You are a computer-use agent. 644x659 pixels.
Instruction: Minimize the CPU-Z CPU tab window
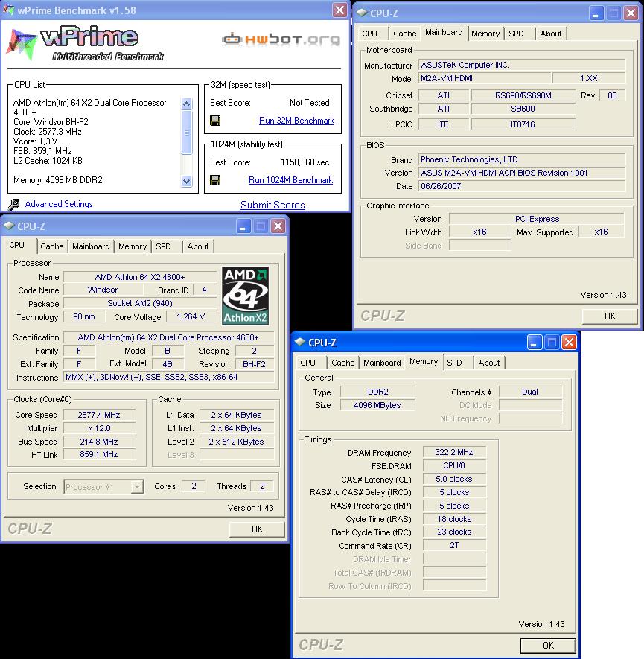[x=243, y=226]
